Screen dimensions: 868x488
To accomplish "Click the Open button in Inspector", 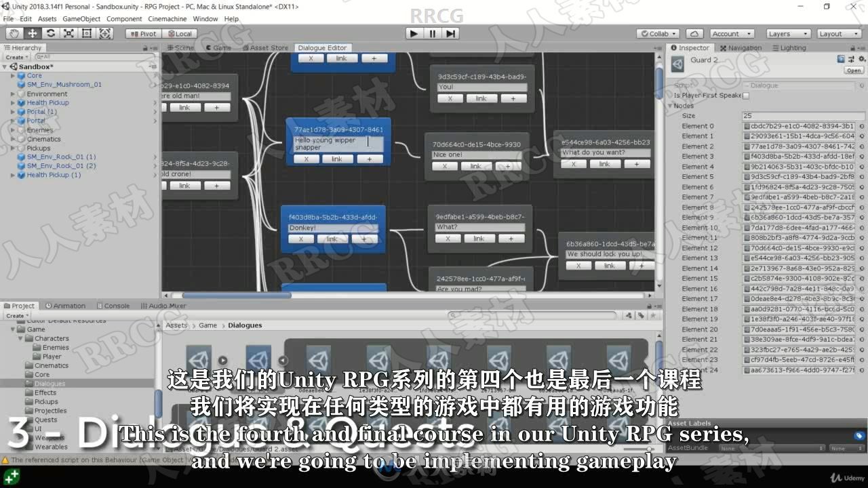I will pos(854,70).
